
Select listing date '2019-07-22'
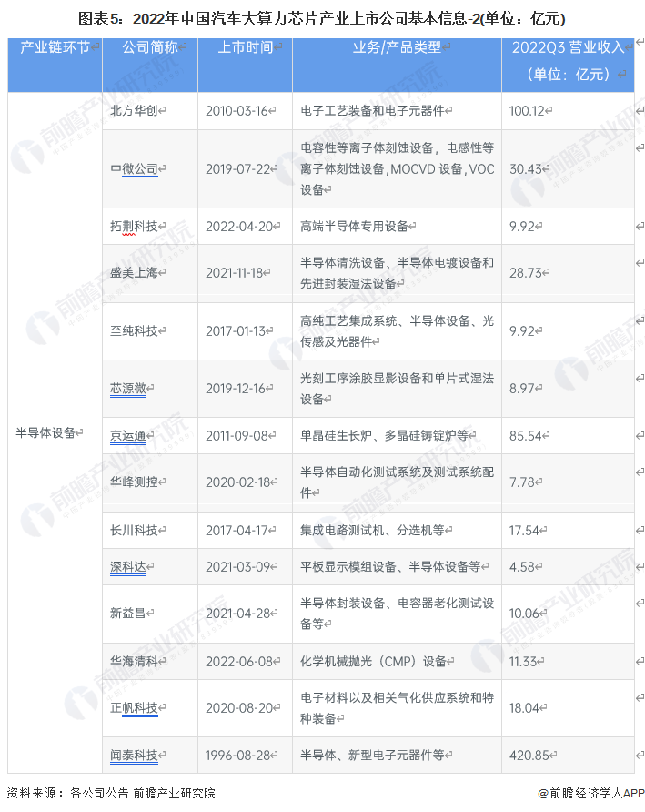click(238, 169)
